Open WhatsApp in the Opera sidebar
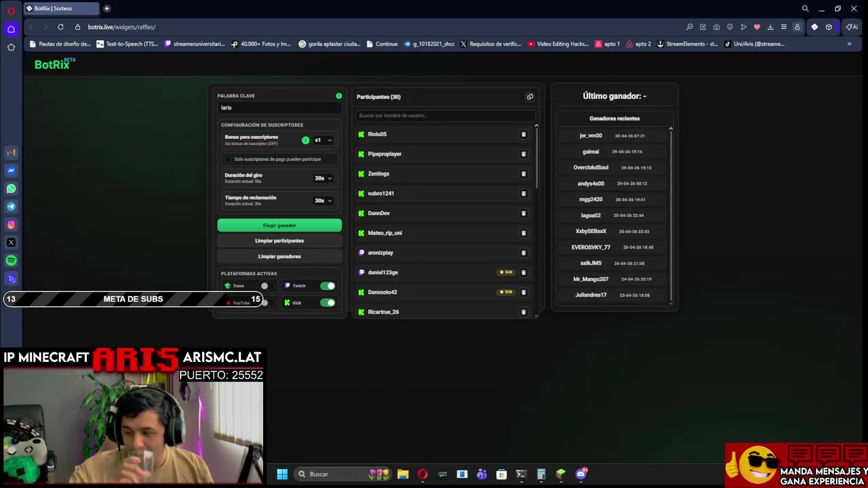The height and width of the screenshot is (488, 868). (11, 188)
